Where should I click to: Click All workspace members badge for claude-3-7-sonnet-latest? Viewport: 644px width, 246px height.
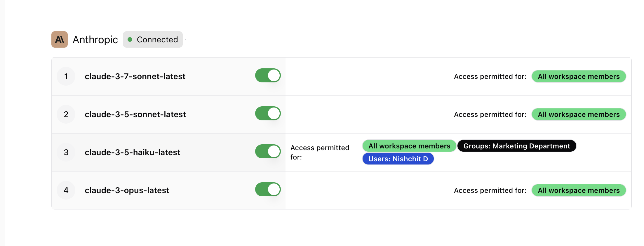578,76
